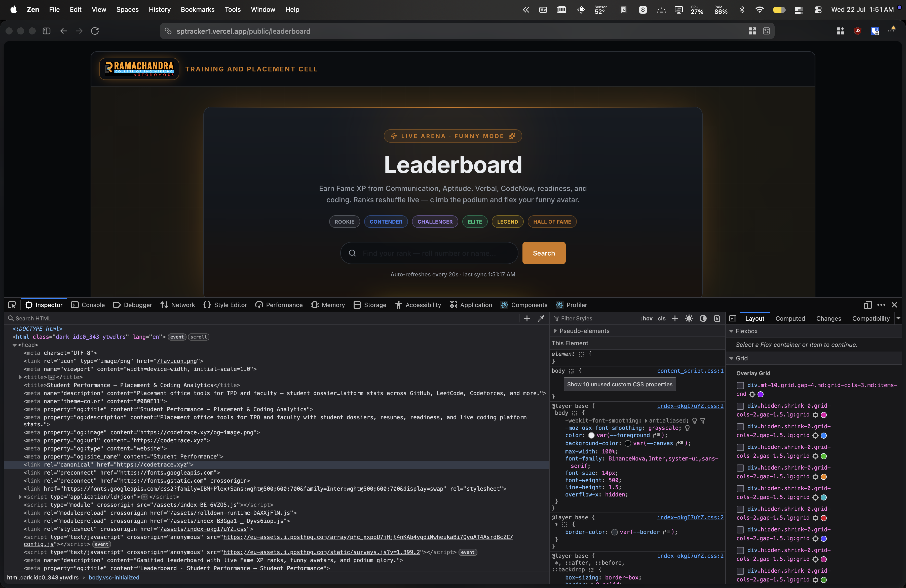Add a new node with the plus icon
Screen dimensions: 906x588
click(527, 318)
